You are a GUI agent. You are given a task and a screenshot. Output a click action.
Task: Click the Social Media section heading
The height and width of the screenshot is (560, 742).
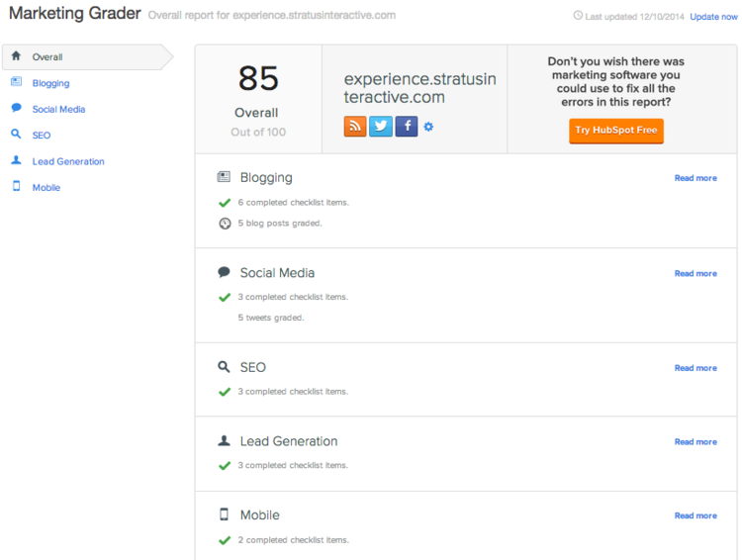click(277, 273)
